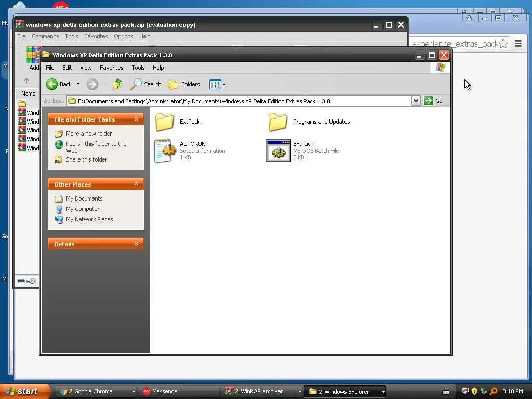The height and width of the screenshot is (399, 532).
Task: Click WinRAR's Add toolbar icon
Action: pyautogui.click(x=33, y=58)
